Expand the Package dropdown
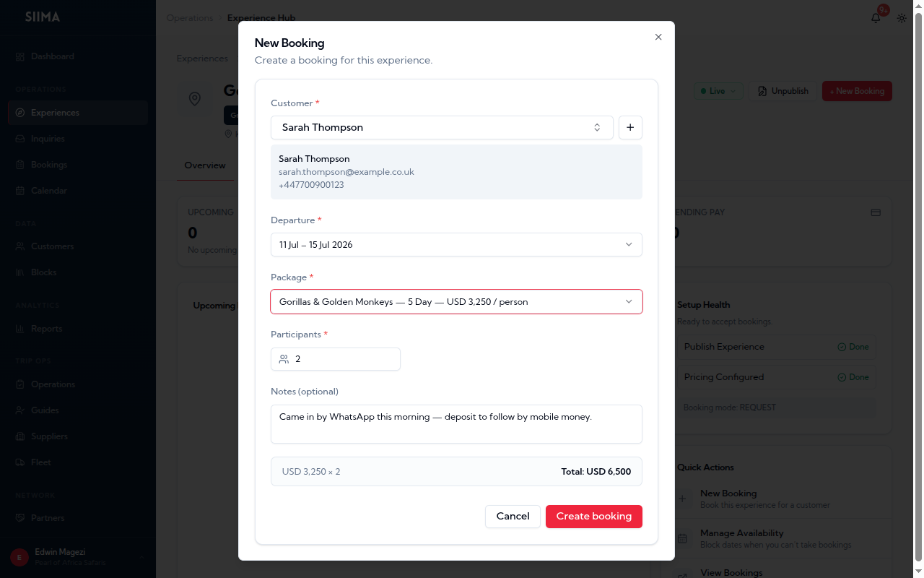Viewport: 924px width, 578px height. [x=456, y=301]
